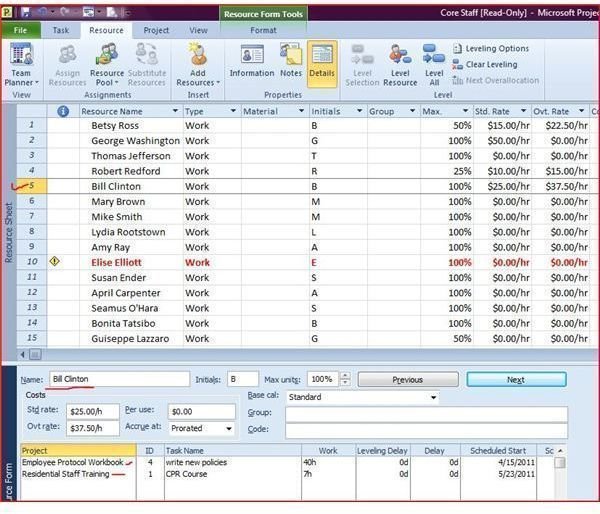Select Betsy Ross resource name

(115, 126)
